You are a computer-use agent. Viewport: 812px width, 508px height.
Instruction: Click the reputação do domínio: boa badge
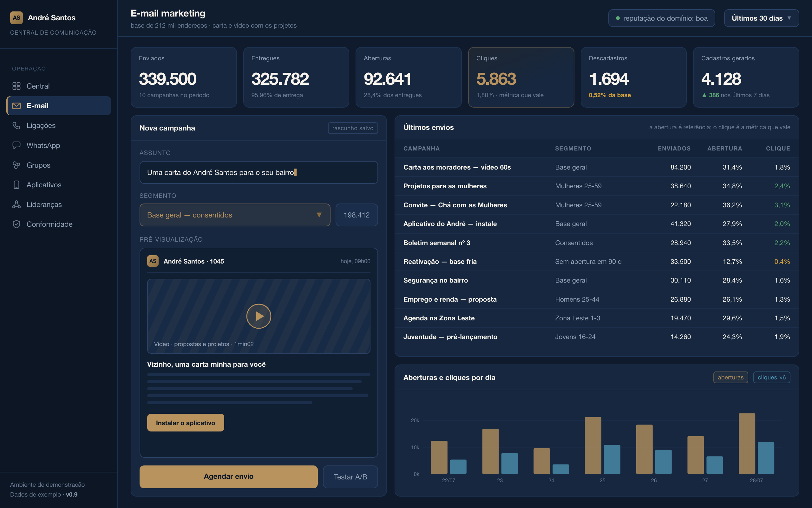tap(662, 18)
